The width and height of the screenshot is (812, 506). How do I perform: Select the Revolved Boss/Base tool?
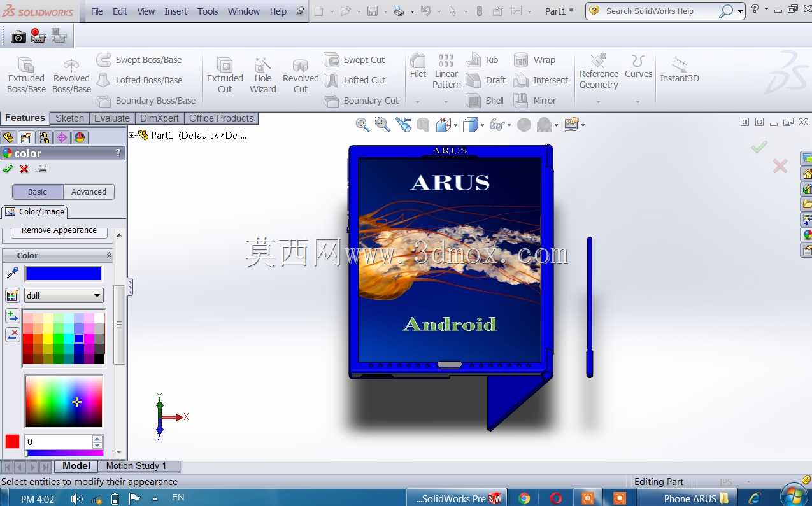tap(71, 75)
